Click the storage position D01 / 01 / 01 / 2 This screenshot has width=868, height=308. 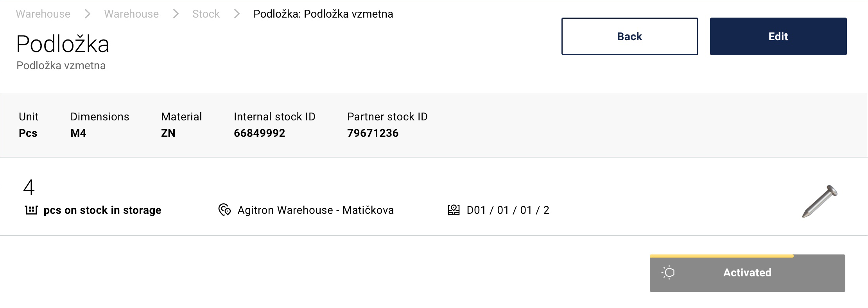pyautogui.click(x=508, y=210)
